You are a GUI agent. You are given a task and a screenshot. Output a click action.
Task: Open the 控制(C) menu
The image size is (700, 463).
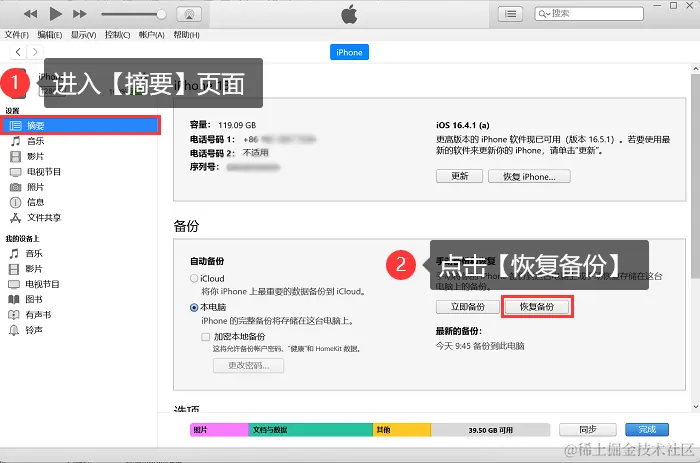coord(117,35)
